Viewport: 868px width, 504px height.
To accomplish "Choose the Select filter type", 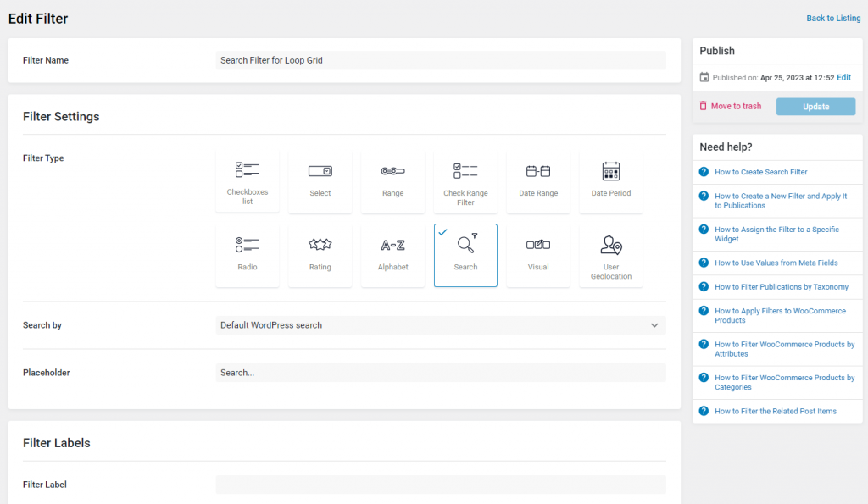I will tap(320, 181).
